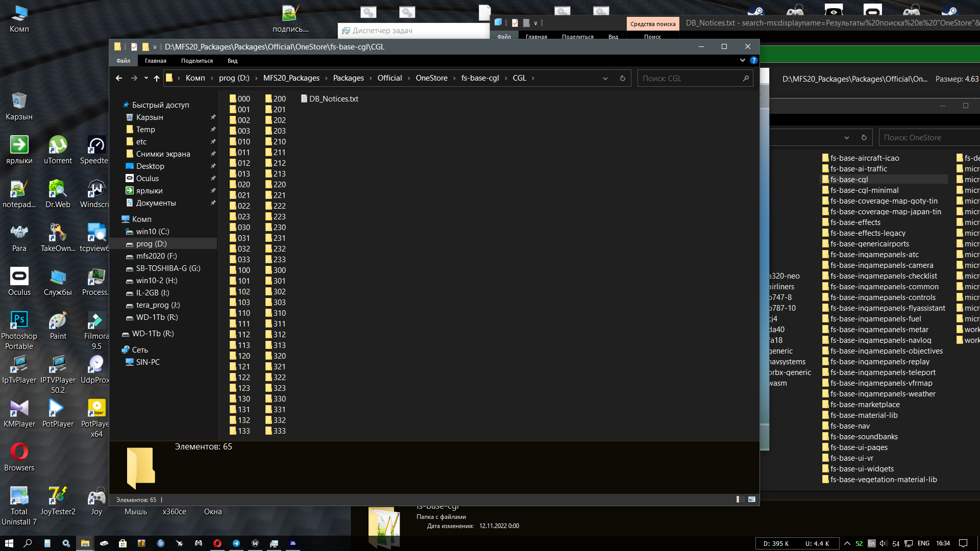980x551 pixels.
Task: Click Файл menu in Explorer ribbon
Action: tap(124, 61)
